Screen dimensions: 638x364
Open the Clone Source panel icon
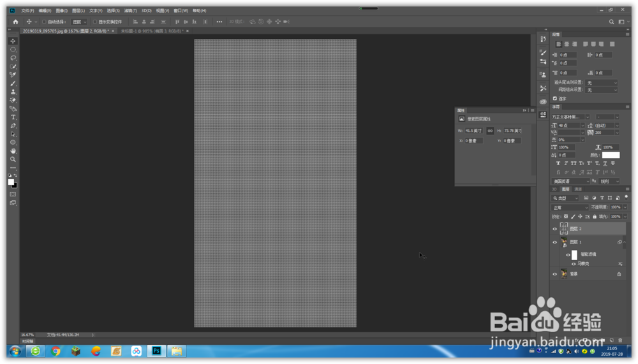pos(543,75)
